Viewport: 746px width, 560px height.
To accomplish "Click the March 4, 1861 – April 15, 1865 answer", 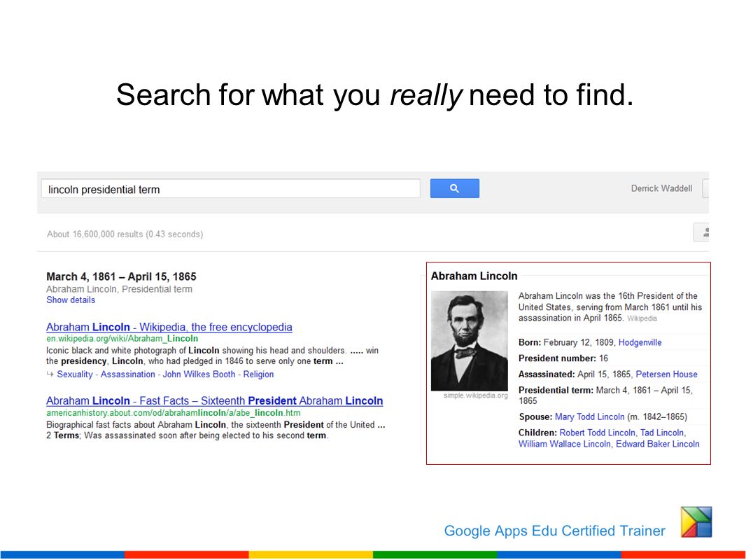I will pyautogui.click(x=121, y=276).
